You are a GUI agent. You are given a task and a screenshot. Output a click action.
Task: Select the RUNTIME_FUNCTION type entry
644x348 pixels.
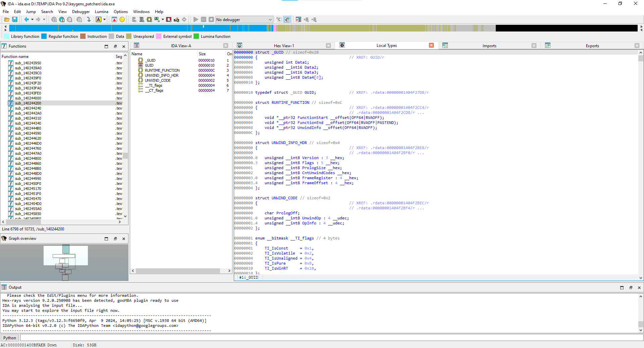pos(162,70)
